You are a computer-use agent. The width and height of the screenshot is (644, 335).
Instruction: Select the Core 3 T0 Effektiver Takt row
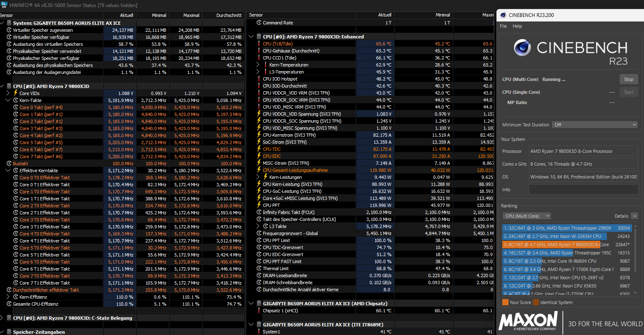[122, 220]
